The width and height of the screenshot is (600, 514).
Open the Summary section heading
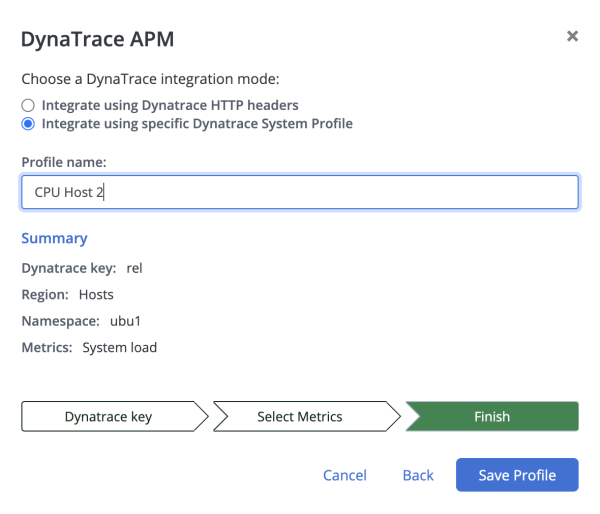54,238
